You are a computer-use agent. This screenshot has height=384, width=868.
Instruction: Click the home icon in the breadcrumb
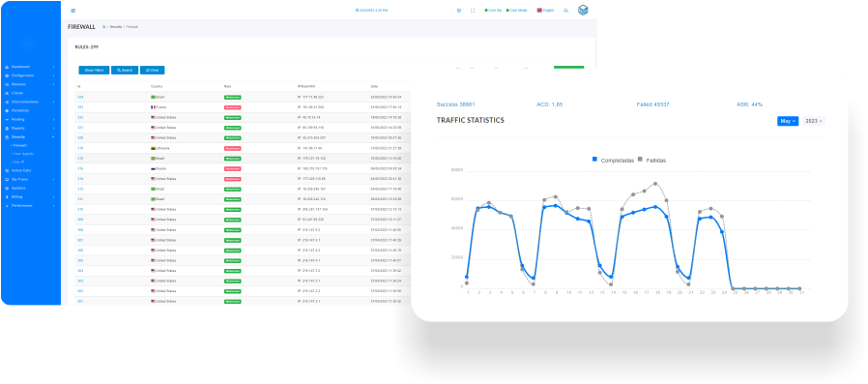[104, 26]
